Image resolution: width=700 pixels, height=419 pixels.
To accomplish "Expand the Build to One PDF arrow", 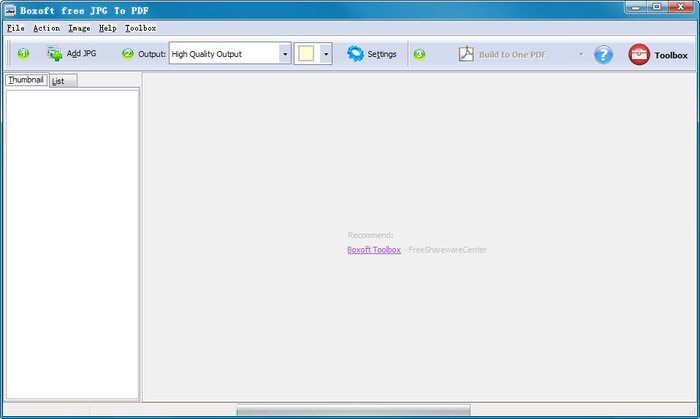I will (x=581, y=54).
